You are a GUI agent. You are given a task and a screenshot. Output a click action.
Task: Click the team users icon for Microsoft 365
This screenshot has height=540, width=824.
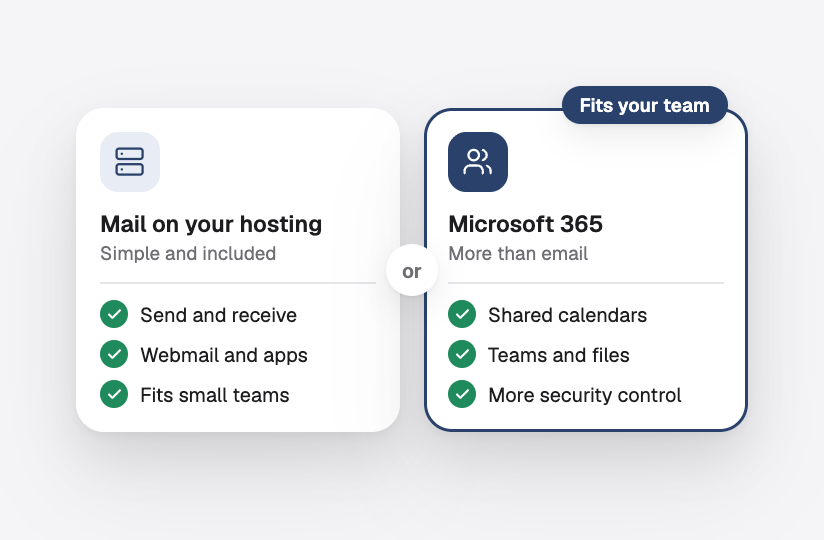click(x=478, y=162)
